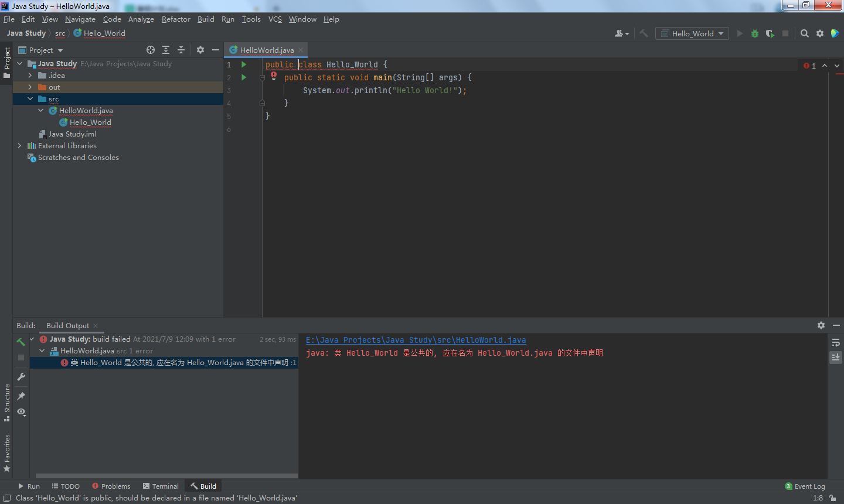Click the Collapse All icon in Project panel
844x504 pixels.
coord(181,50)
